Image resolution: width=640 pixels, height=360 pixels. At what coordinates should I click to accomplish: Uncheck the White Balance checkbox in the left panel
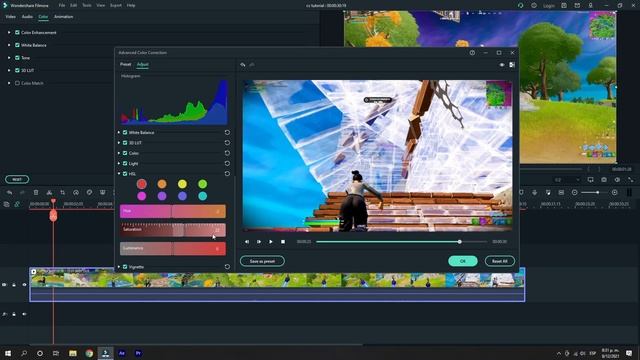[x=17, y=45]
